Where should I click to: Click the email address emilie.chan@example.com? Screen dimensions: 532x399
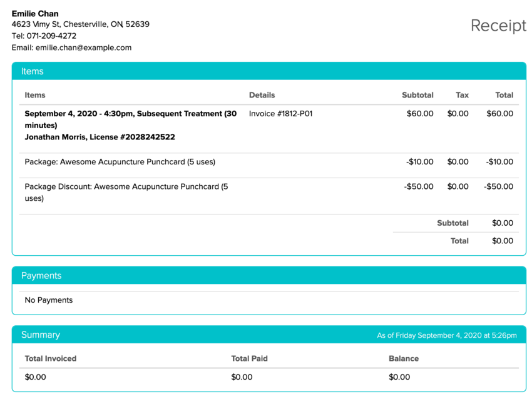coord(83,48)
